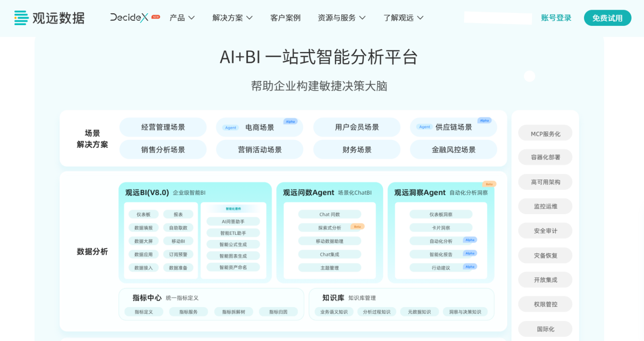Click the 自助取数 feature tag

[x=178, y=228]
